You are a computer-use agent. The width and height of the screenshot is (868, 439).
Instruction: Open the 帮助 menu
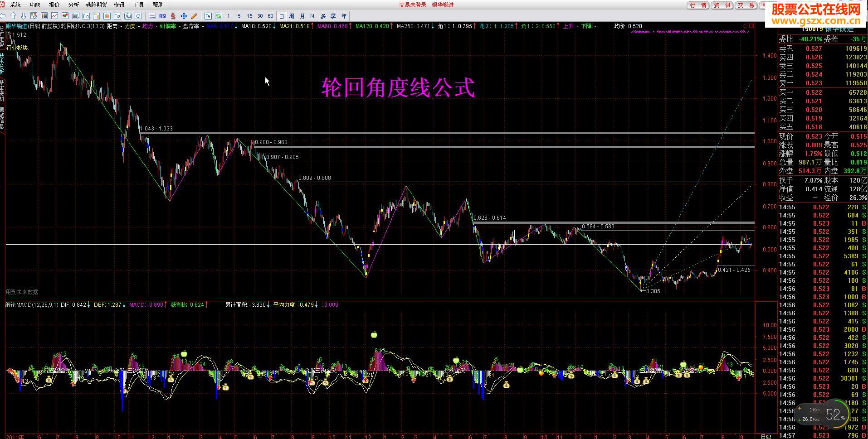pyautogui.click(x=158, y=5)
